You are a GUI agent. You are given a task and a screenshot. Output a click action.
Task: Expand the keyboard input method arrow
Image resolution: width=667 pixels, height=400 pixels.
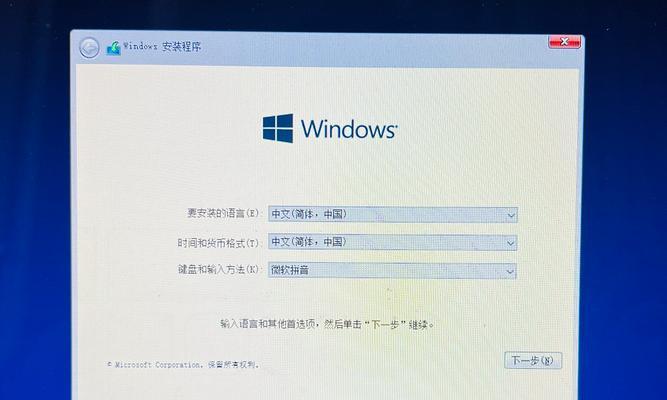[510, 271]
